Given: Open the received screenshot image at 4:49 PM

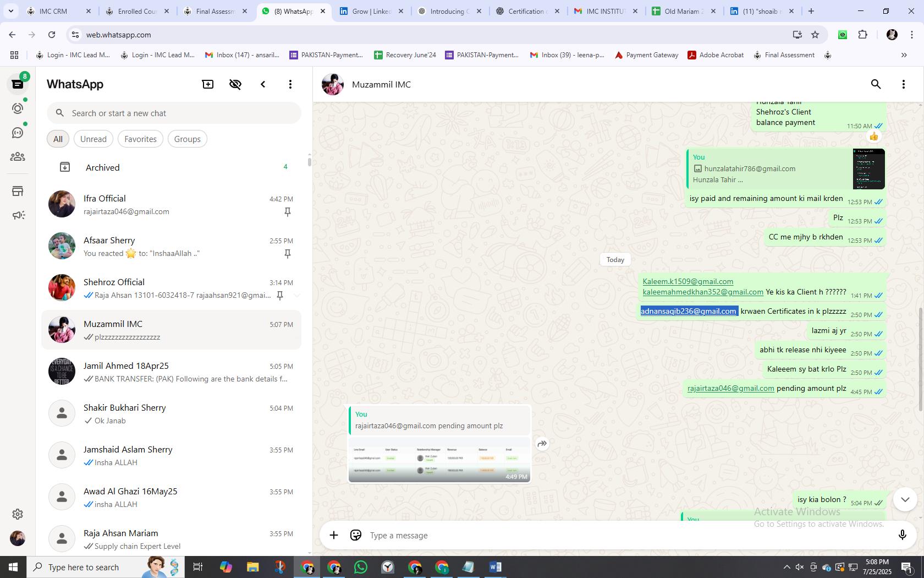Looking at the screenshot, I should pyautogui.click(x=439, y=460).
